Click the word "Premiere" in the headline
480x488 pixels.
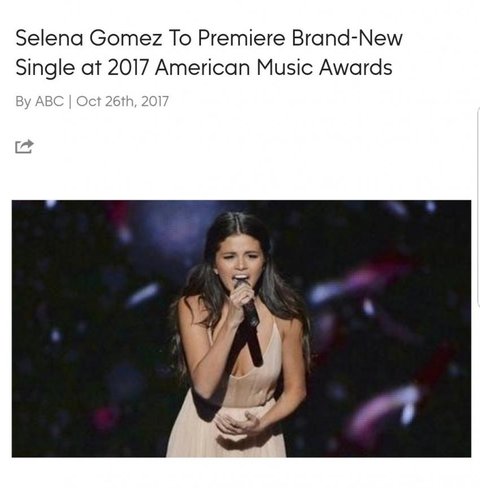click(x=242, y=38)
